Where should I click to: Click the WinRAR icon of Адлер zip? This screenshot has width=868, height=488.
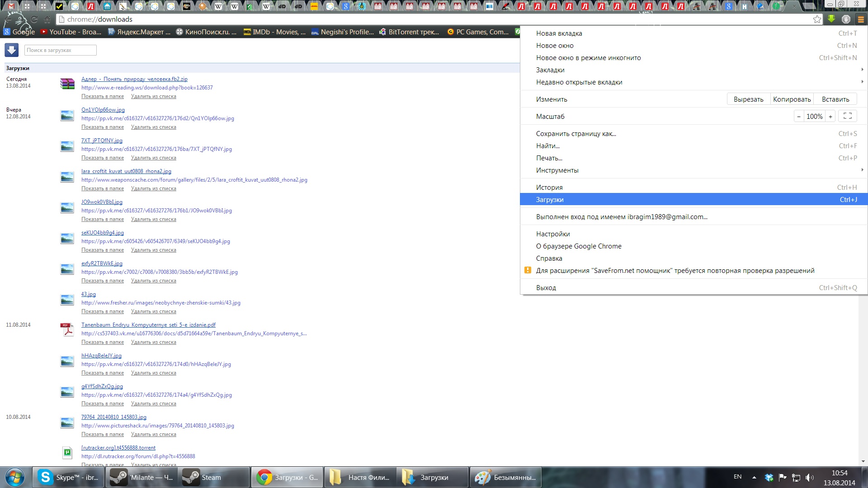click(x=67, y=84)
